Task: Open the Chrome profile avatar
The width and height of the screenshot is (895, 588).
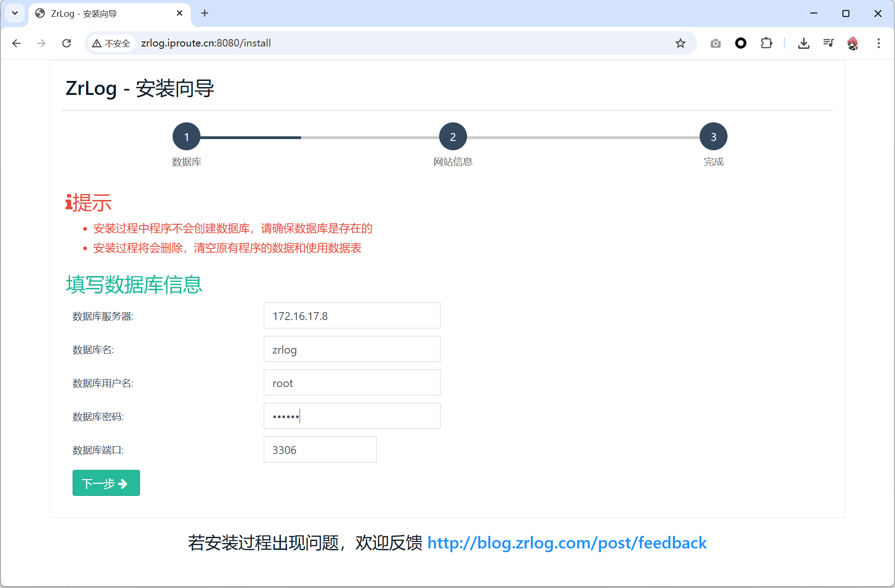Action: point(853,43)
